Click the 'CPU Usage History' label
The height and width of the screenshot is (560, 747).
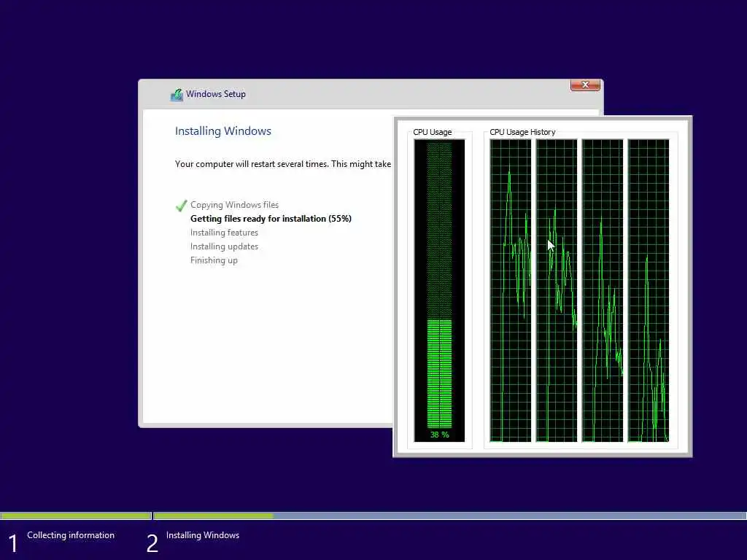coord(522,132)
